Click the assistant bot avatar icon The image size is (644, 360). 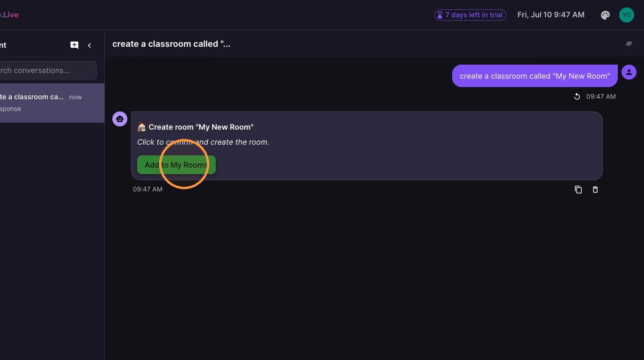click(120, 119)
